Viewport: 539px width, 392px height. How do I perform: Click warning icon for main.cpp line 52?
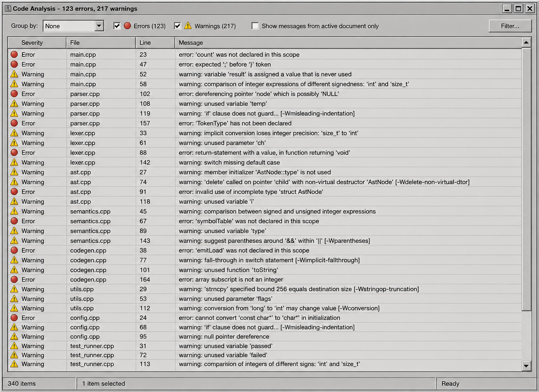[14, 74]
